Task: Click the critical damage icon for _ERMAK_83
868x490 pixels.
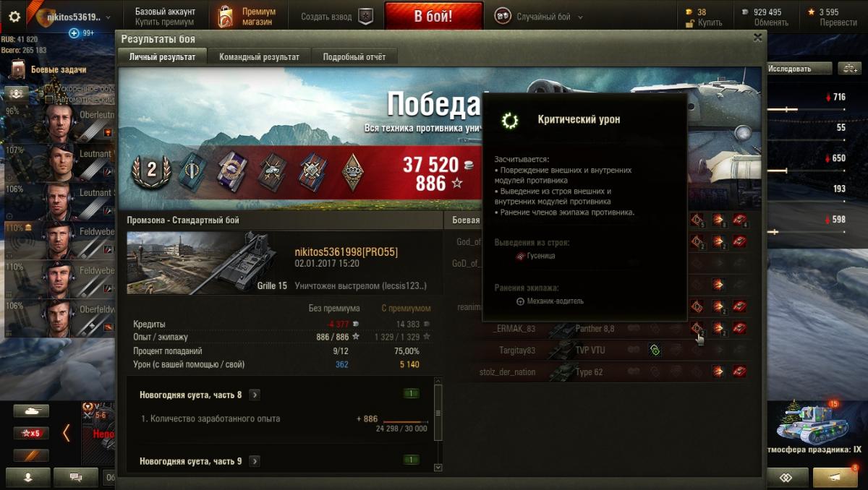Action: [697, 328]
